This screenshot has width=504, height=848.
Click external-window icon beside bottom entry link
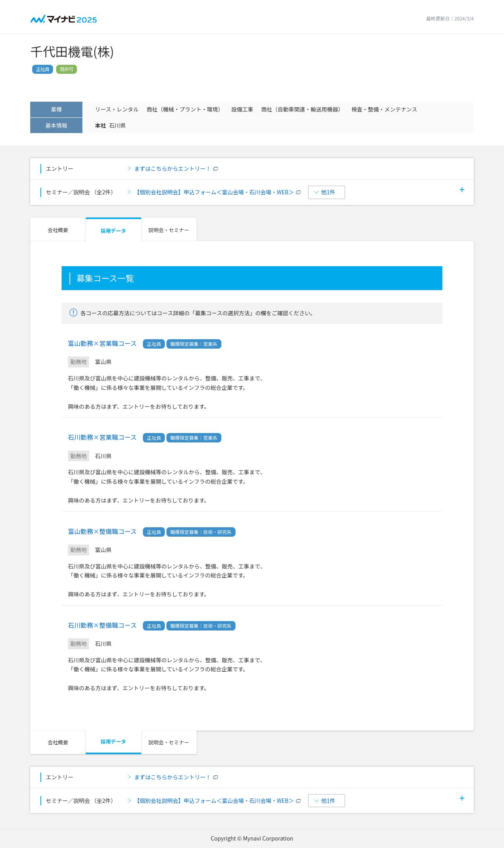(x=215, y=777)
